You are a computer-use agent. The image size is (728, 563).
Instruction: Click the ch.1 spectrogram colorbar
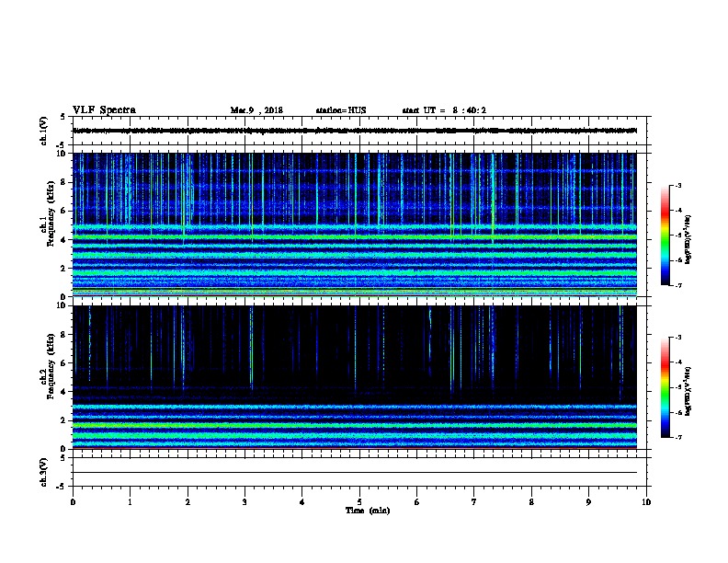point(665,236)
